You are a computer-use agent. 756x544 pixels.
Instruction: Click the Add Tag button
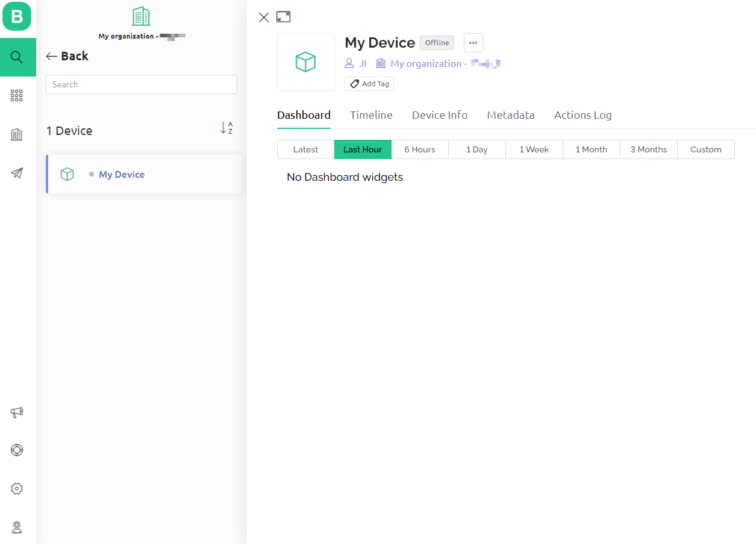[369, 84]
